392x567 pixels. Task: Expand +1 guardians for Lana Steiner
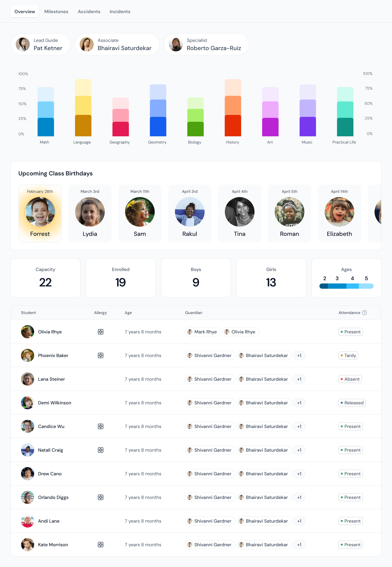coord(299,379)
